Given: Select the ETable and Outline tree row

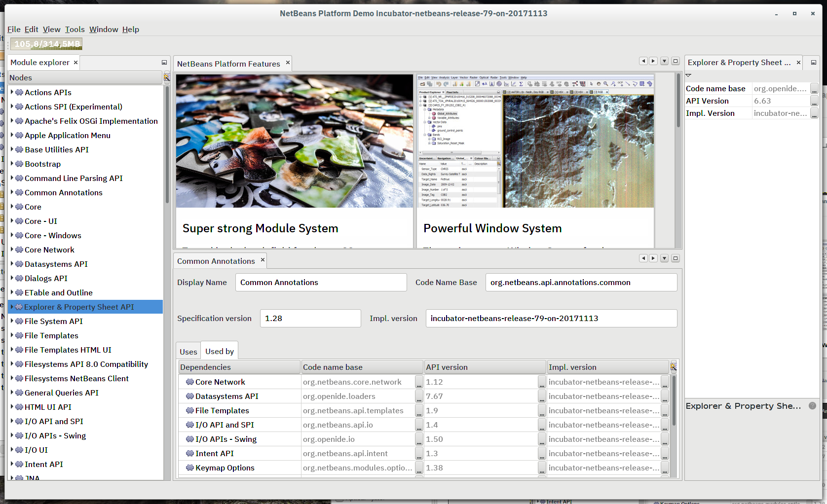Looking at the screenshot, I should click(85, 292).
